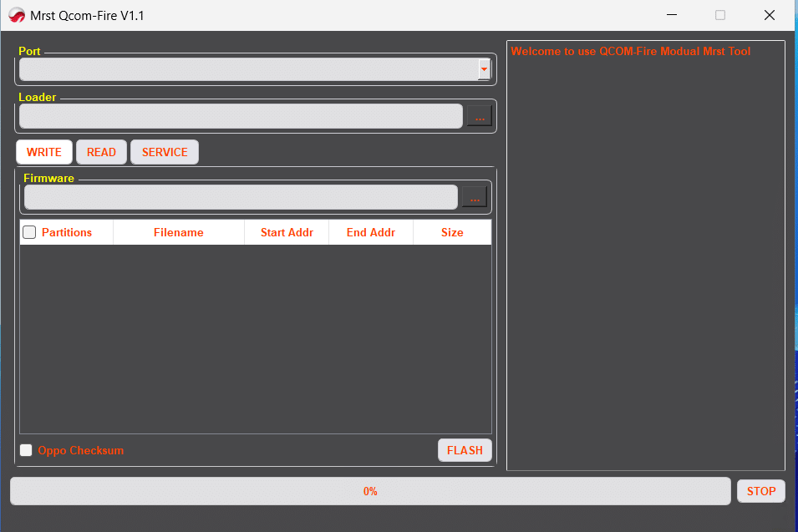Click the End Addr column header
The image size is (798, 532).
pyautogui.click(x=371, y=232)
